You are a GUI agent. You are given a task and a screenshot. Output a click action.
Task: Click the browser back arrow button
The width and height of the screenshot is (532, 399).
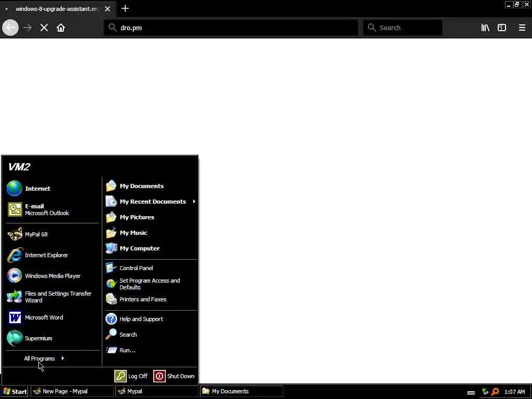tap(10, 28)
